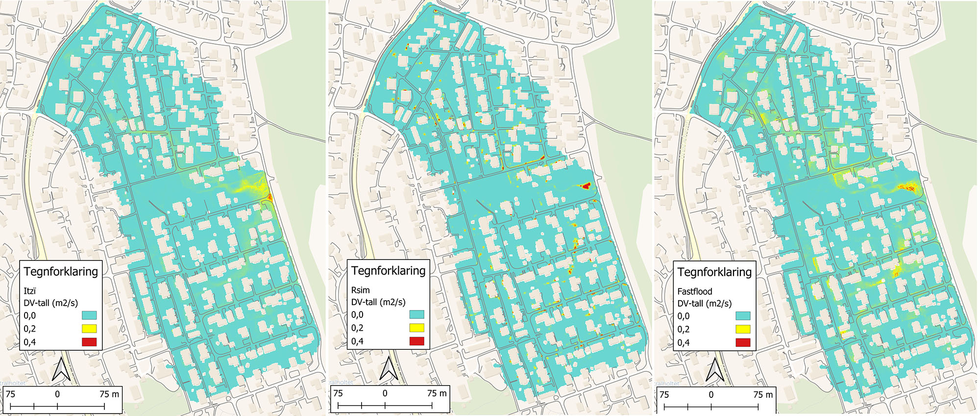980x416 pixels.
Task: Select the yellow 0,2 swatch in Itzï legend
Action: click(89, 329)
